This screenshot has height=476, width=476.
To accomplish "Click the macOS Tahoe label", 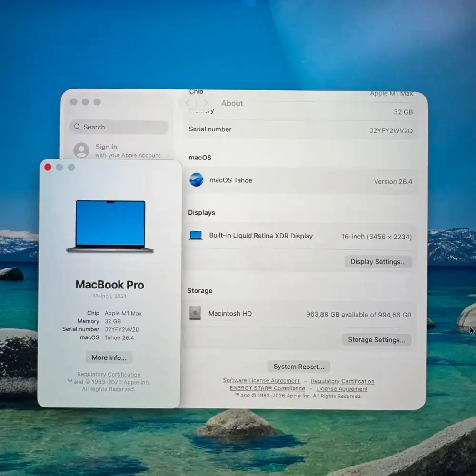I will pos(231,180).
